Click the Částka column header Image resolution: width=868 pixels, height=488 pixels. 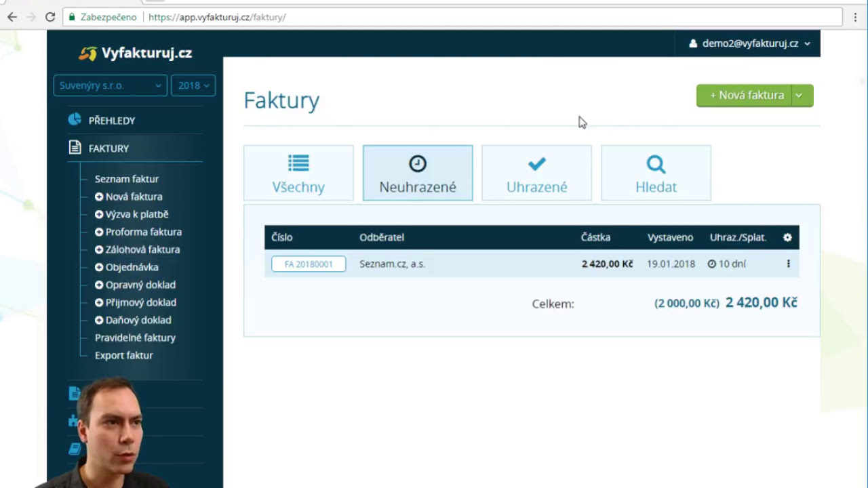[x=595, y=237]
